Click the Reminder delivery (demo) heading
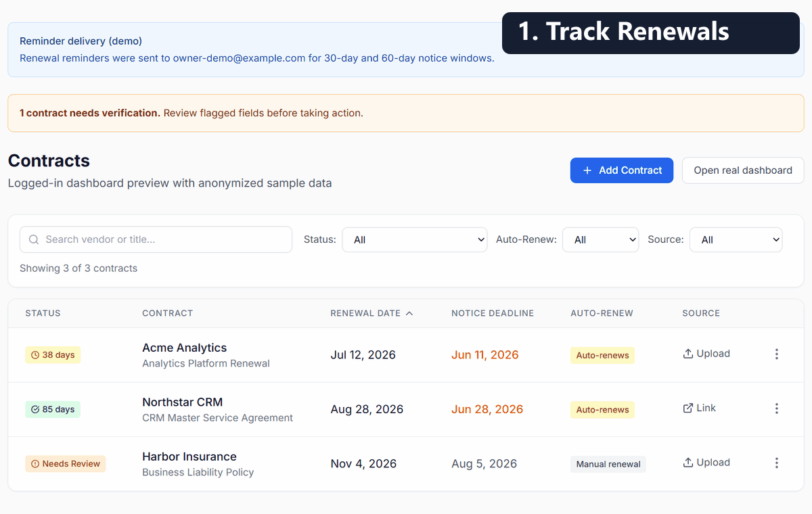 coord(81,41)
